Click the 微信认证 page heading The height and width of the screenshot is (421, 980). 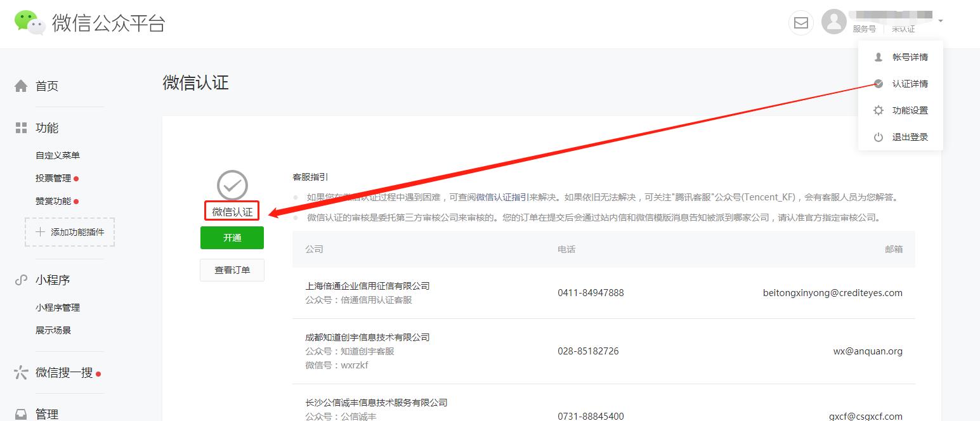tap(196, 83)
